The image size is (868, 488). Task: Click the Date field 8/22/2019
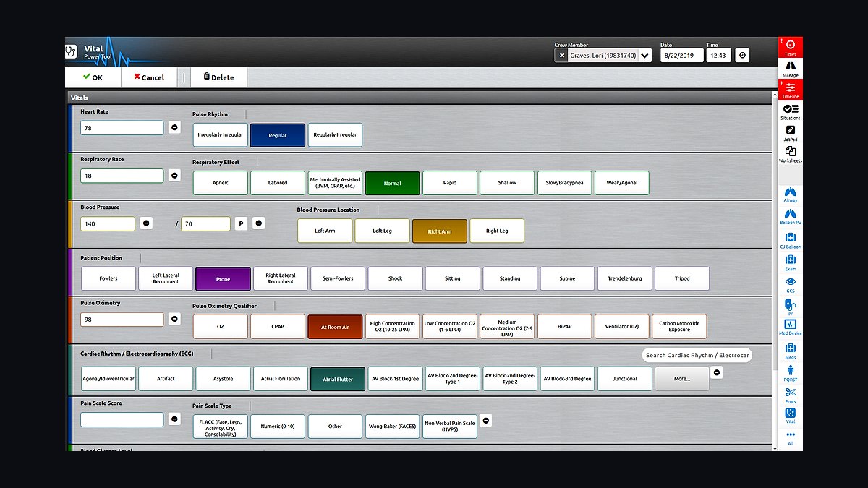click(681, 56)
